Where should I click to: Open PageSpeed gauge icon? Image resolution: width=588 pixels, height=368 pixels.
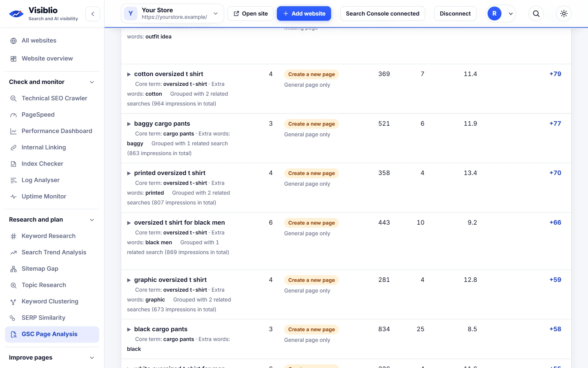coord(13,115)
